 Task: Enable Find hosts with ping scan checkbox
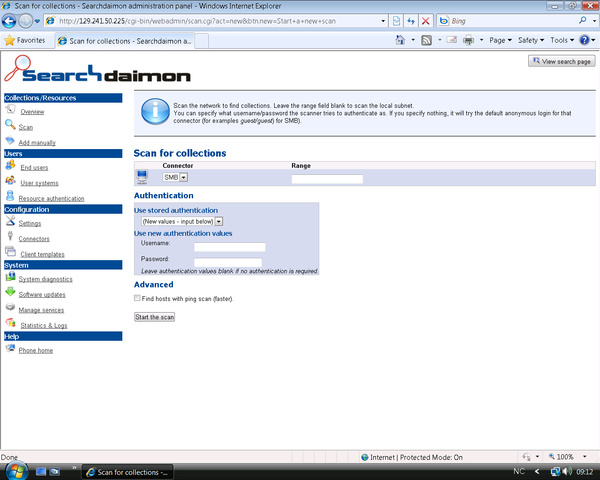click(137, 298)
